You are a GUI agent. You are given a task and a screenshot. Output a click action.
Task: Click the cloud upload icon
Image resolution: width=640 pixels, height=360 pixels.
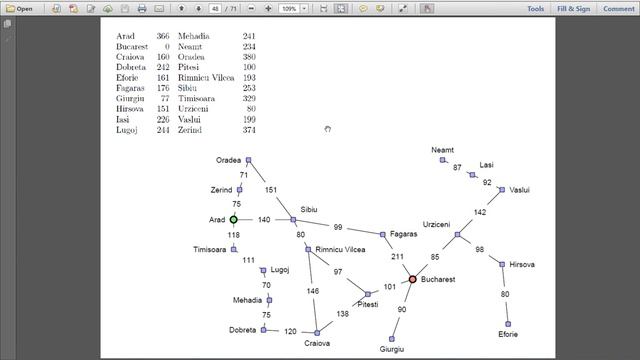coord(108,9)
